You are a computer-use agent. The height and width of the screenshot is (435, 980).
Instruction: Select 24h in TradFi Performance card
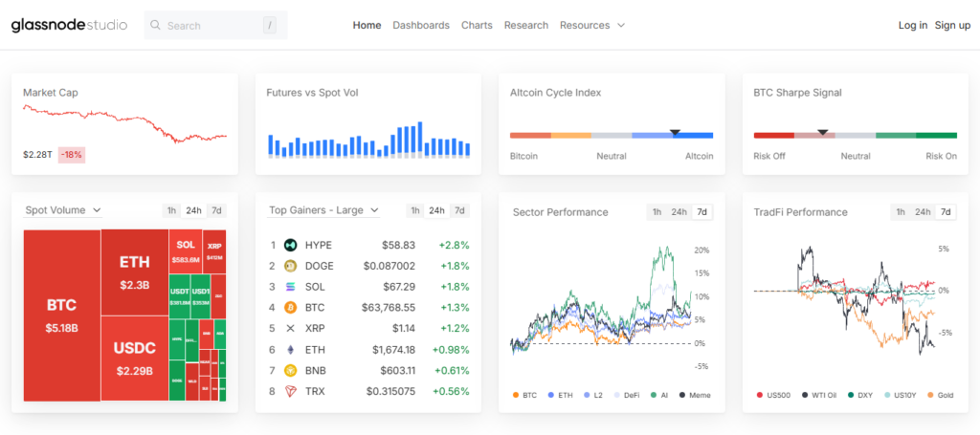point(923,212)
